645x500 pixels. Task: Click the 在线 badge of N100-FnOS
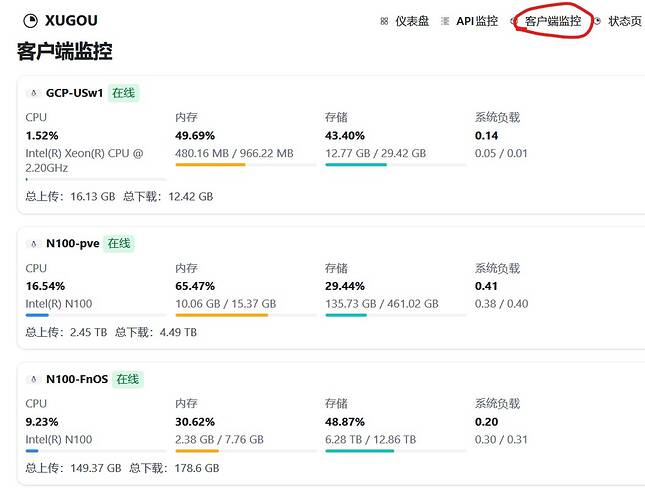[x=128, y=379]
